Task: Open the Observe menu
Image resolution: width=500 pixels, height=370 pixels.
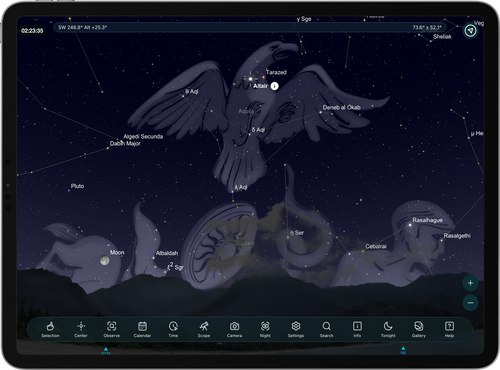Action: coord(112,329)
